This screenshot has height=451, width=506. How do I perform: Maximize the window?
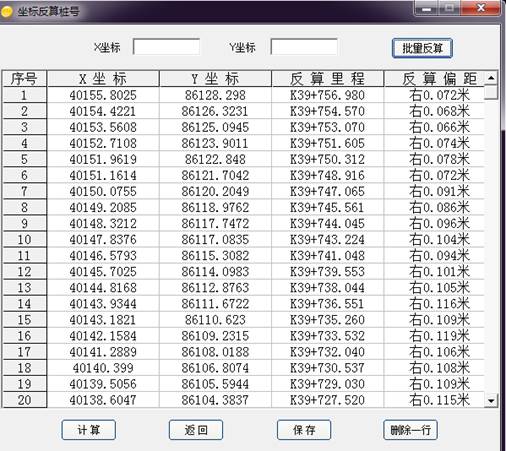click(449, 8)
